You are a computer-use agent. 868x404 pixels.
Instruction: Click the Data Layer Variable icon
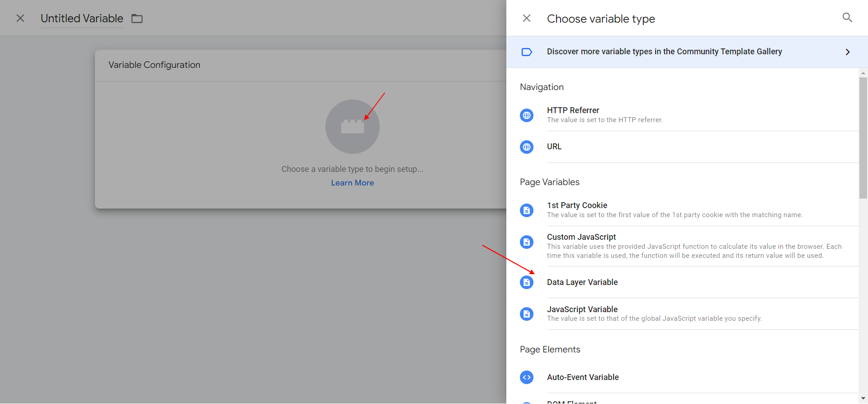click(x=527, y=282)
